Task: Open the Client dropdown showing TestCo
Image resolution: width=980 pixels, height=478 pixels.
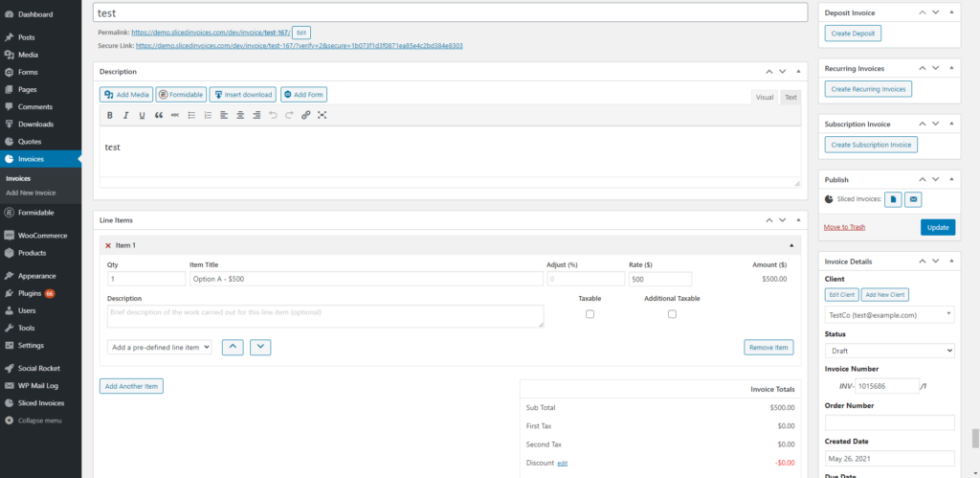Action: coord(889,315)
